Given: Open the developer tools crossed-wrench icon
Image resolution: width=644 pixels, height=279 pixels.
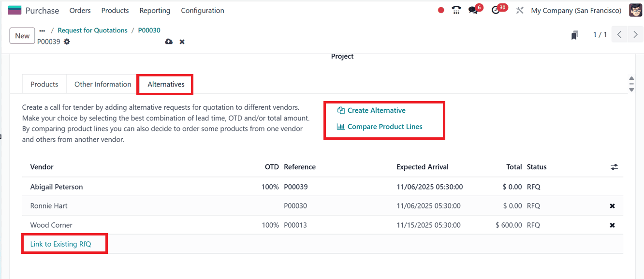Looking at the screenshot, I should 520,10.
